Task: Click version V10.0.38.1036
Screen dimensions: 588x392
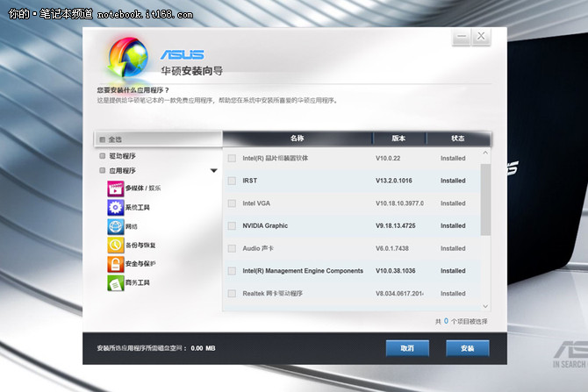Action: [x=396, y=271]
